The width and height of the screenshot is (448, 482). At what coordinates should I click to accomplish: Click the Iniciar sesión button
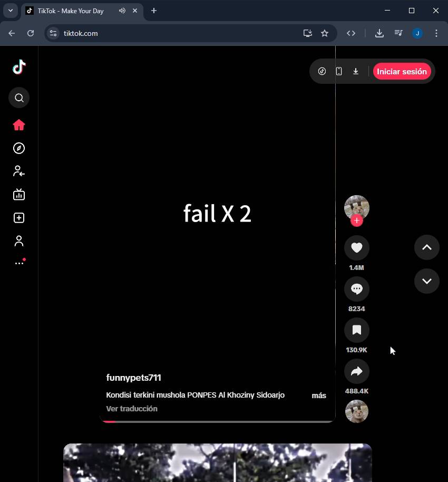[x=402, y=72]
